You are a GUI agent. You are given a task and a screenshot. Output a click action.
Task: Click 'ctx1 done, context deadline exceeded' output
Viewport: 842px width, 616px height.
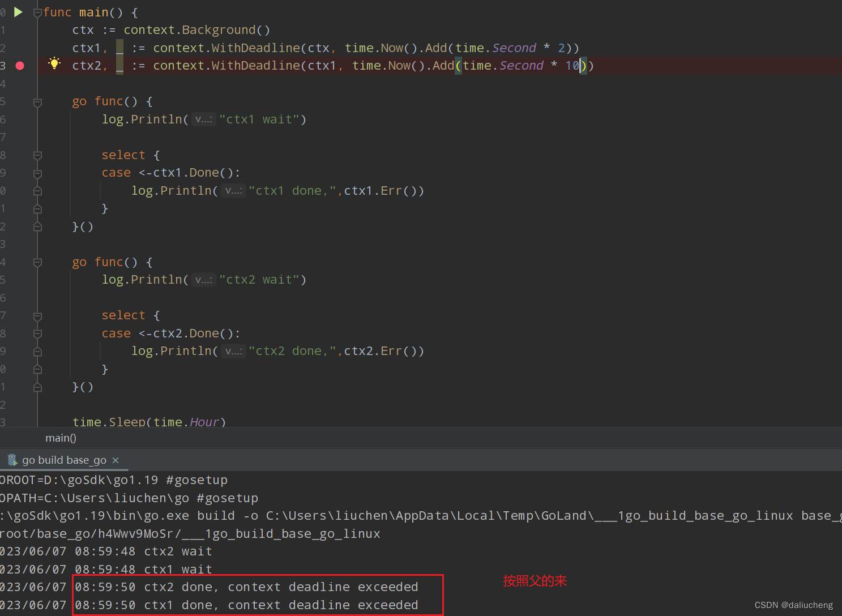(281, 605)
